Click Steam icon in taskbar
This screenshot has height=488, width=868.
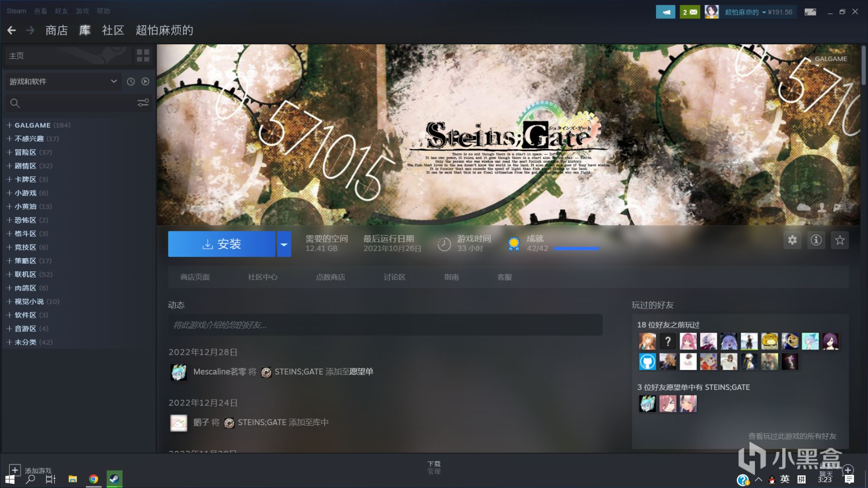[x=114, y=479]
